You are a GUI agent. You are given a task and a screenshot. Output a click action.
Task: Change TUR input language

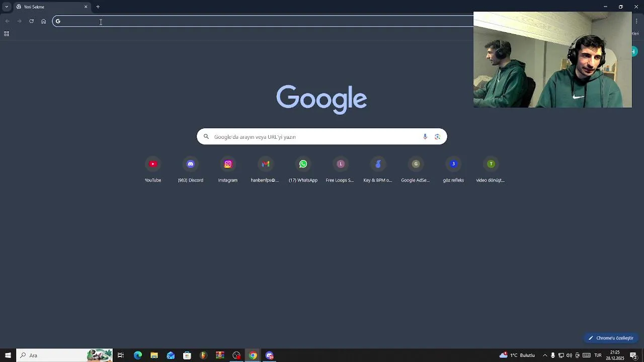[x=598, y=355]
